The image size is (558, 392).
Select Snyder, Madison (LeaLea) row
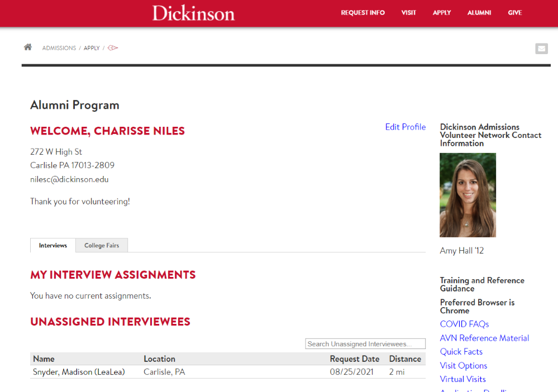click(x=228, y=372)
